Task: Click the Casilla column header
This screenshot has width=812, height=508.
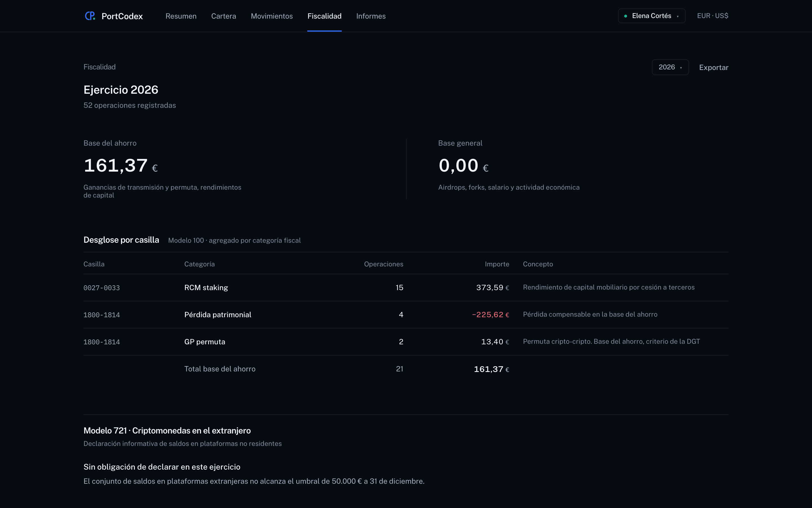Action: pos(94,264)
